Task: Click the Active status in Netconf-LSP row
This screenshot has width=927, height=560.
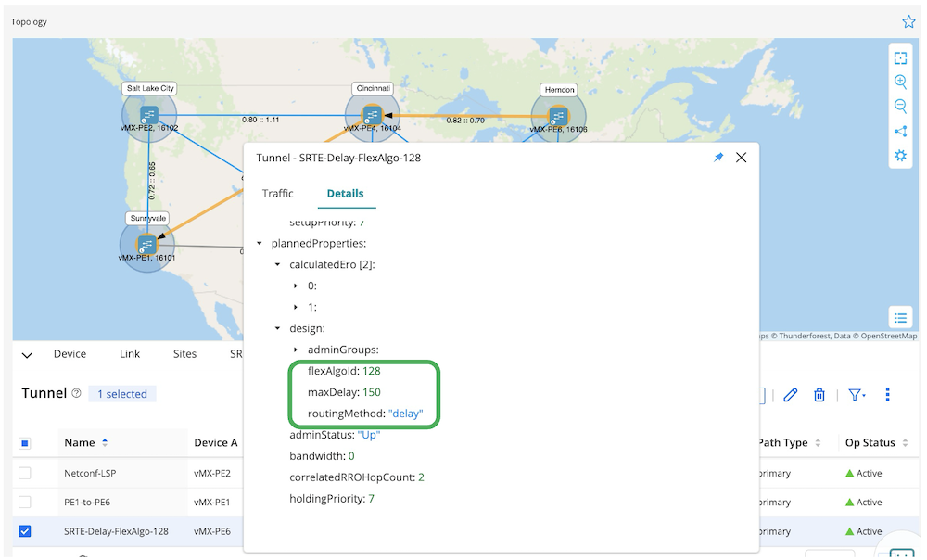Action: pos(864,473)
